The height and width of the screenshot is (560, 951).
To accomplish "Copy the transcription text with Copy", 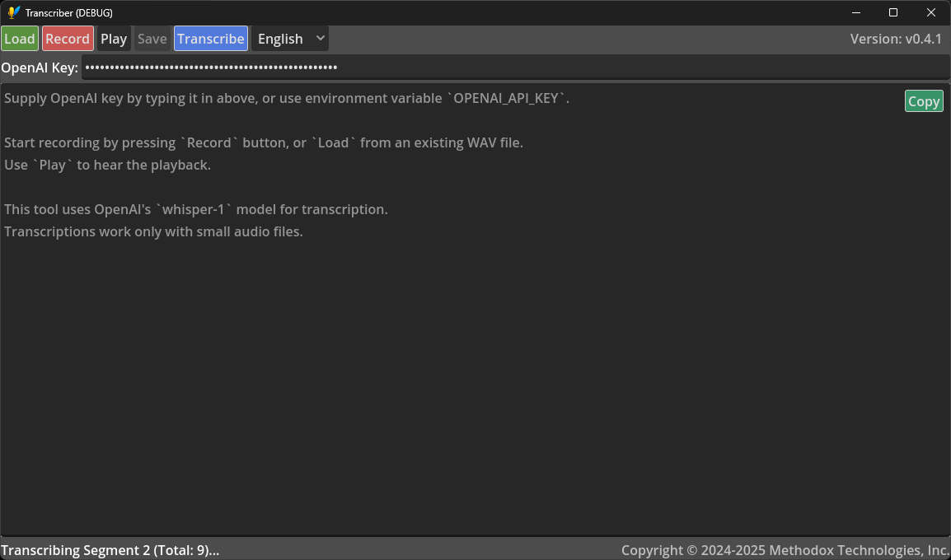I will (924, 101).
